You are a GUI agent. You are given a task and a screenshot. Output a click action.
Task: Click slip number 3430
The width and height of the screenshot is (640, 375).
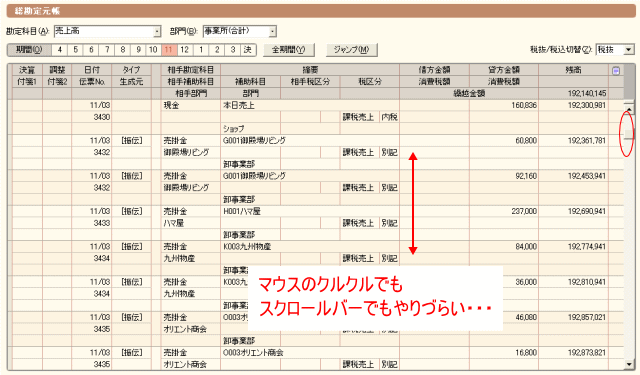(102, 117)
